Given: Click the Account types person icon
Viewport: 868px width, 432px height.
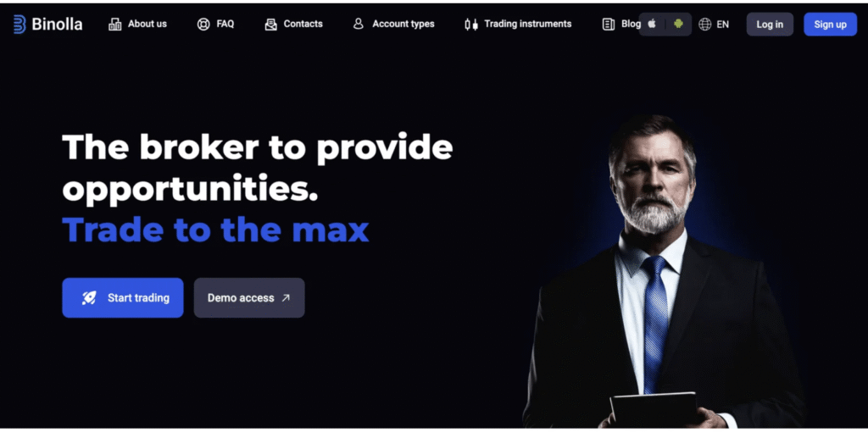Looking at the screenshot, I should pyautogui.click(x=359, y=24).
